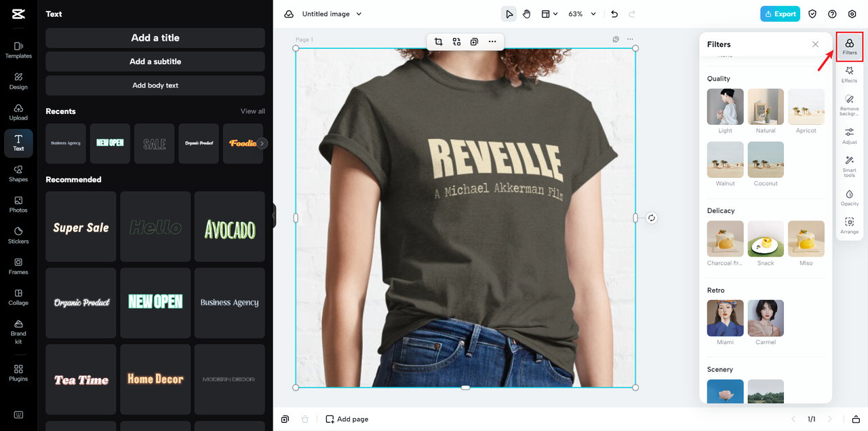Collapse the left panel handle
868x431 pixels.
point(274,216)
